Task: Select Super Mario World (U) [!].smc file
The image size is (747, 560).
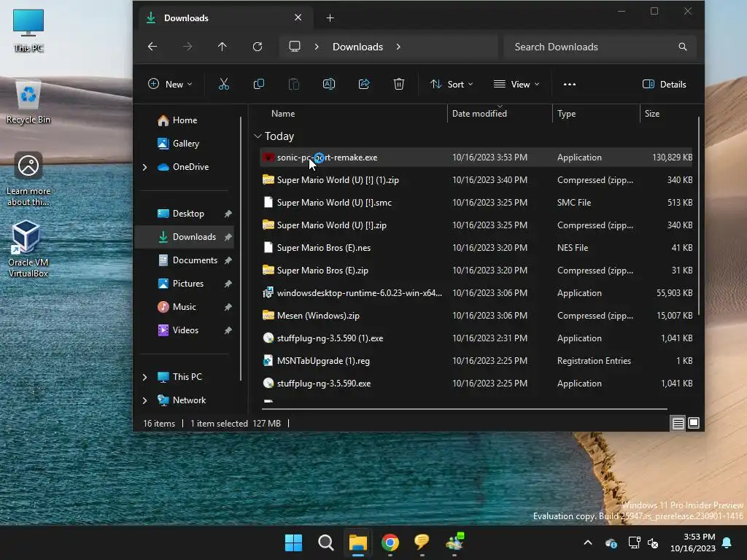Action: point(476,203)
